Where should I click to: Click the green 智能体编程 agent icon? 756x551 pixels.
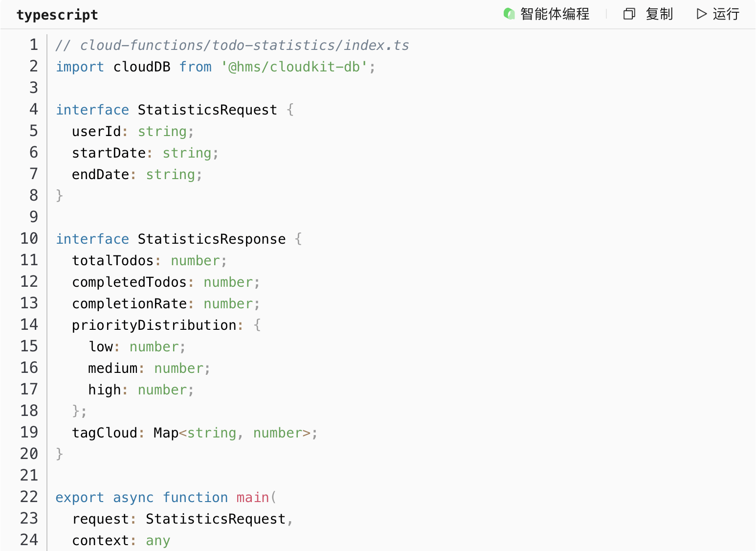(x=509, y=14)
